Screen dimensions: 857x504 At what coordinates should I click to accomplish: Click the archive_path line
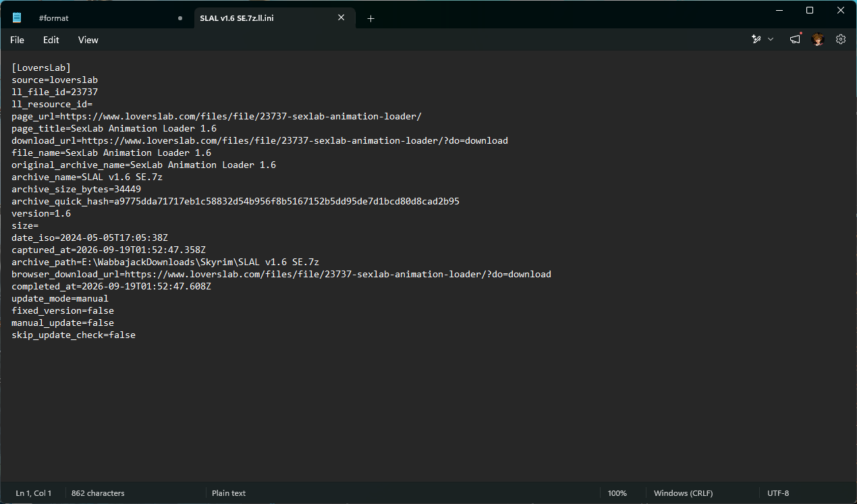(165, 262)
